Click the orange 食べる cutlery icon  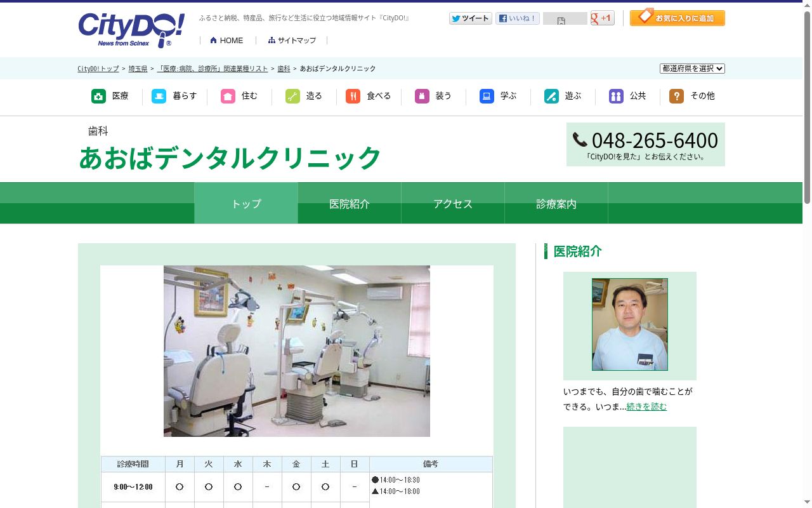[x=353, y=96]
